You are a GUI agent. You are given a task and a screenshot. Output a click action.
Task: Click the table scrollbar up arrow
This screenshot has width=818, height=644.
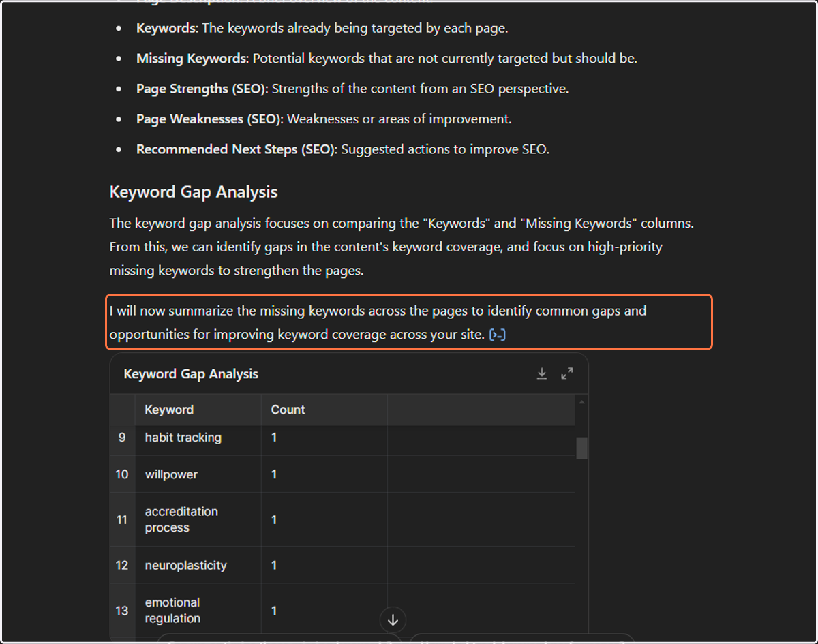click(x=581, y=402)
